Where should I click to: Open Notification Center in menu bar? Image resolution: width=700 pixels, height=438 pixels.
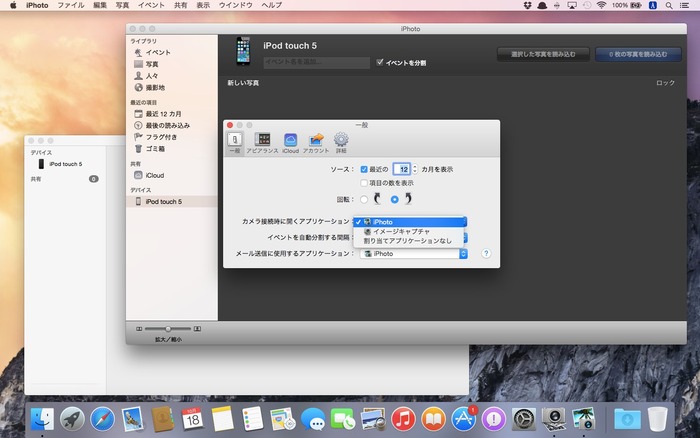[684, 5]
